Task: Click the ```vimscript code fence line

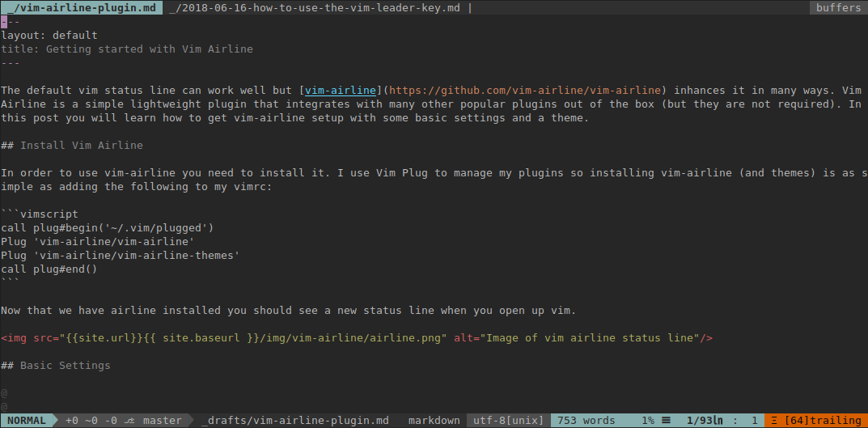Action: [x=40, y=214]
